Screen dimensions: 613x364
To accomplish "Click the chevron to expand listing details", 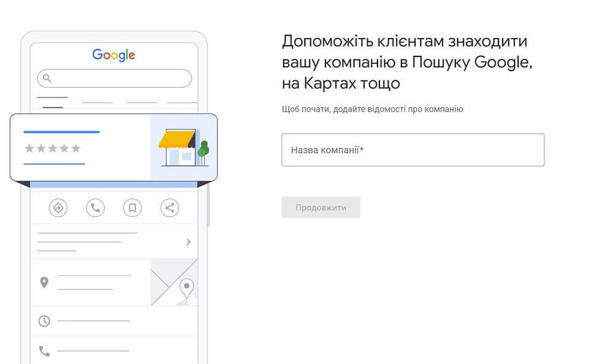I will pos(189,241).
